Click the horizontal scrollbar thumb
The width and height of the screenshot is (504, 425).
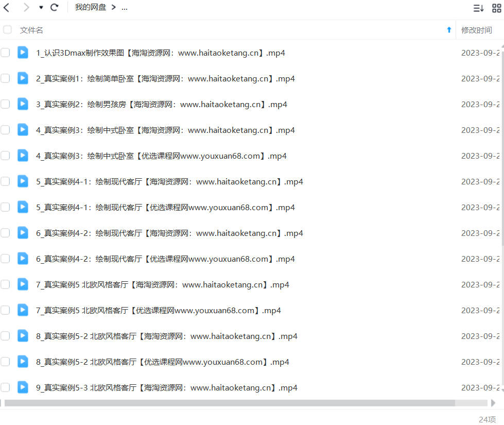(230, 403)
